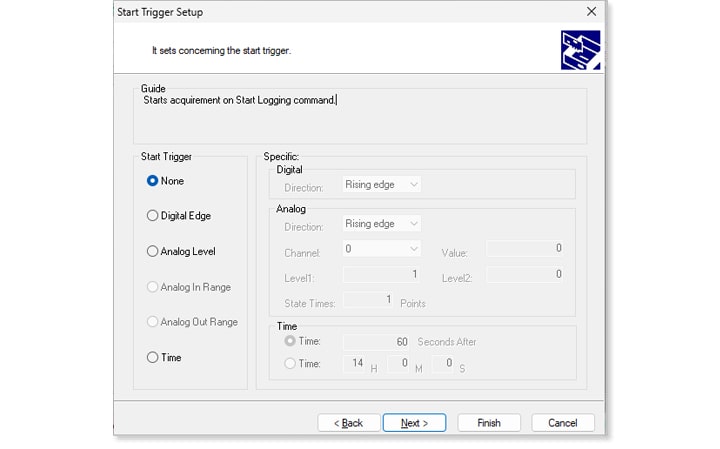Click the 'Points' label beside State Times
The image size is (720, 449).
coord(413,303)
